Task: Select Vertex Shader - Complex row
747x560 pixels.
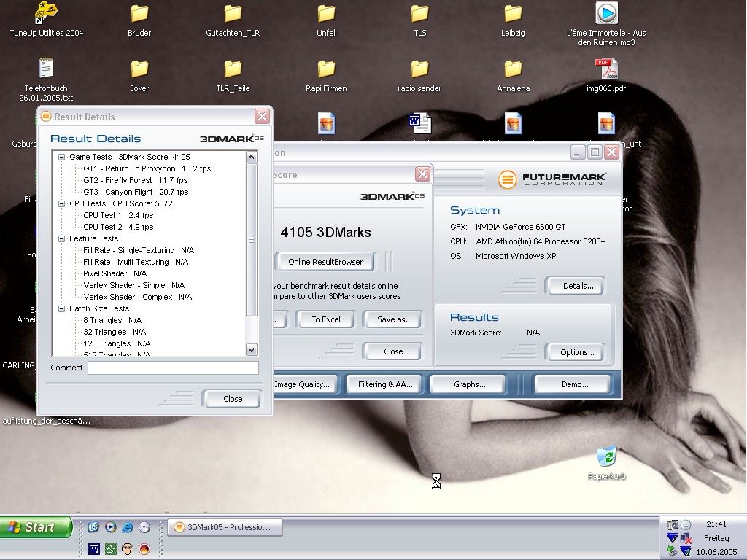Action: click(x=138, y=297)
